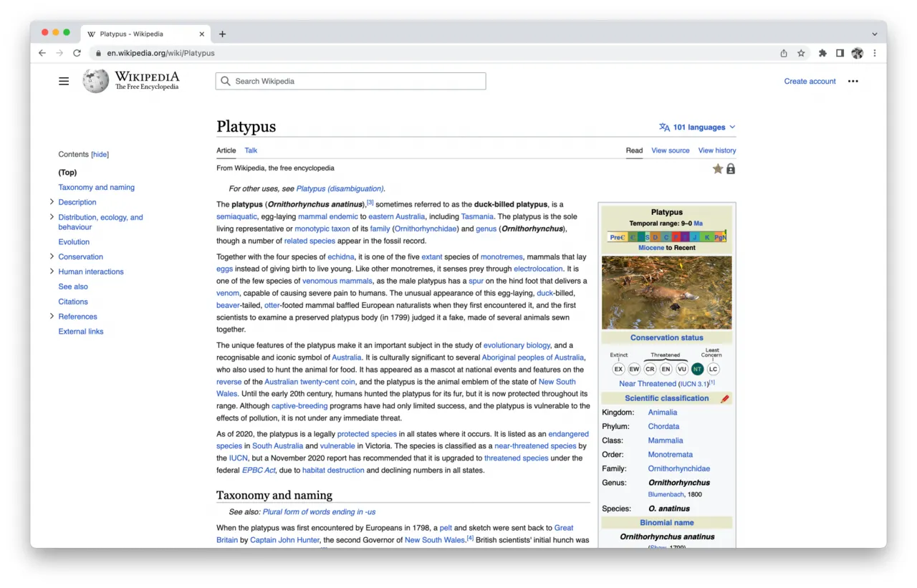Go to Taxonomy and naming in contents
The width and height of the screenshot is (917, 588).
click(97, 188)
